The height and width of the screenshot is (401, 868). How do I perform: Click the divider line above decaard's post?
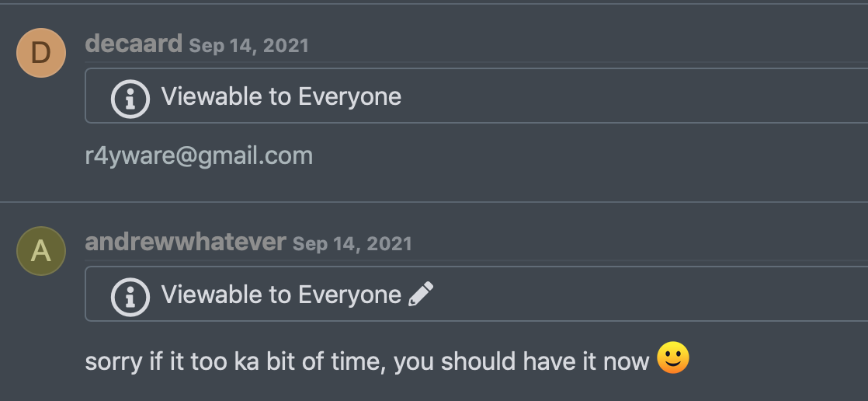tap(434, 4)
